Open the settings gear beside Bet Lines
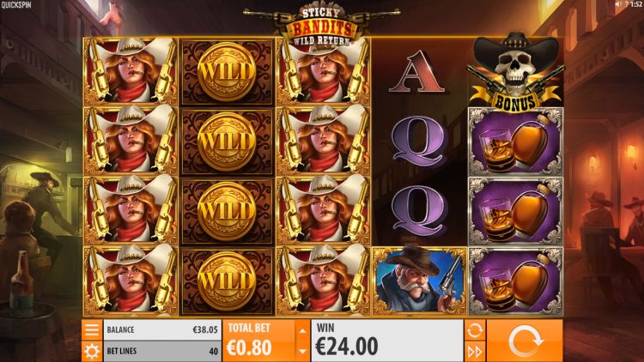644x362 pixels. tap(92, 352)
